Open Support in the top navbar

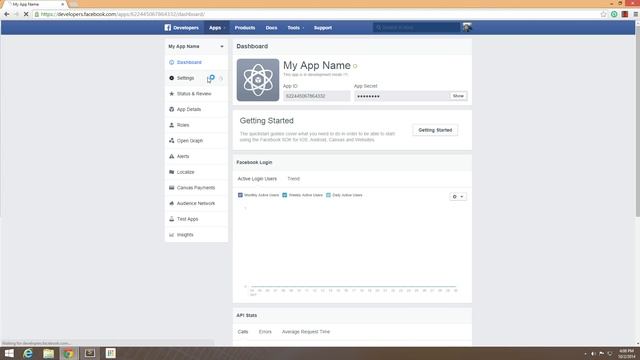pos(323,28)
